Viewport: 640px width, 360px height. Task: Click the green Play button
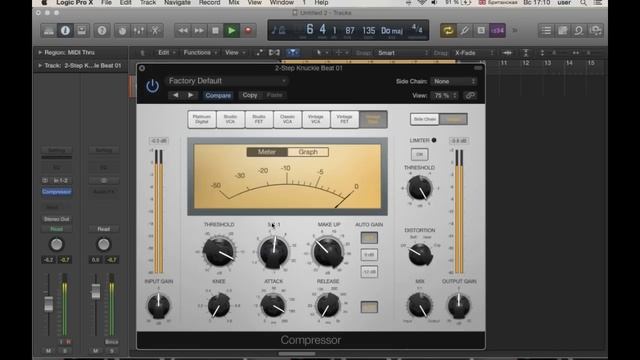click(x=231, y=31)
